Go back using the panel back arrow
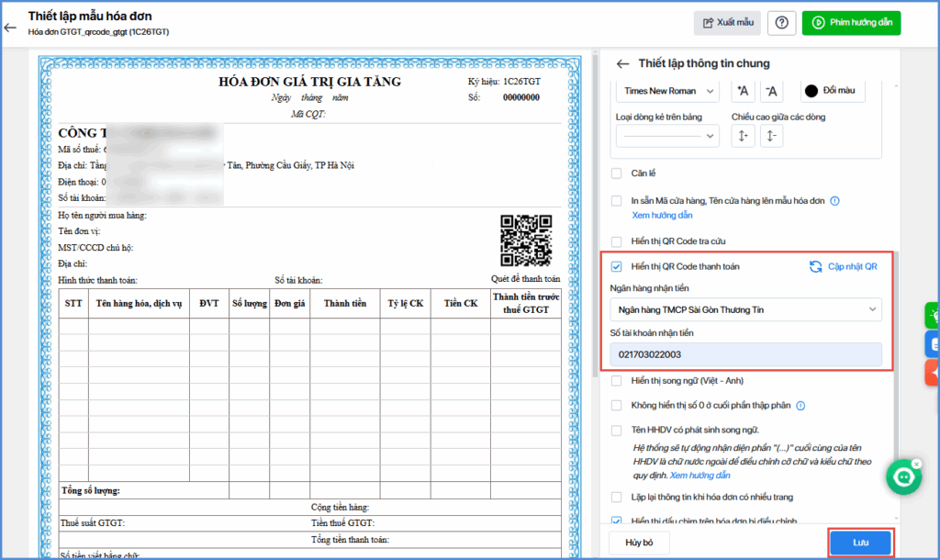The width and height of the screenshot is (940, 560). (x=623, y=63)
